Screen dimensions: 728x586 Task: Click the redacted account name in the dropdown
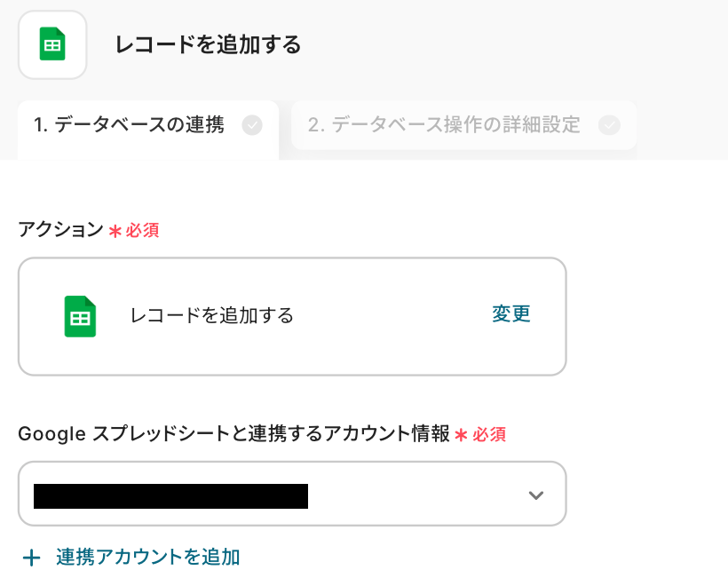point(170,495)
